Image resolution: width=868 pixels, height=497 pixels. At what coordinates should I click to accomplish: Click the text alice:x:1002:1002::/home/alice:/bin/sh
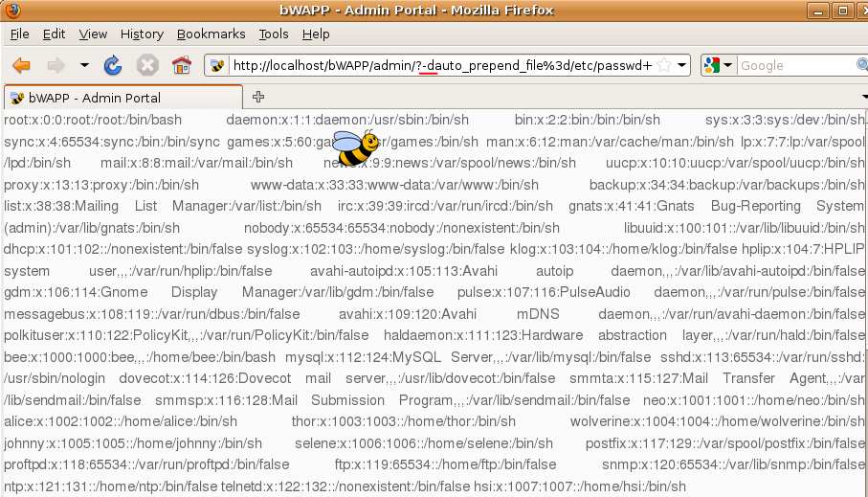coord(121,421)
